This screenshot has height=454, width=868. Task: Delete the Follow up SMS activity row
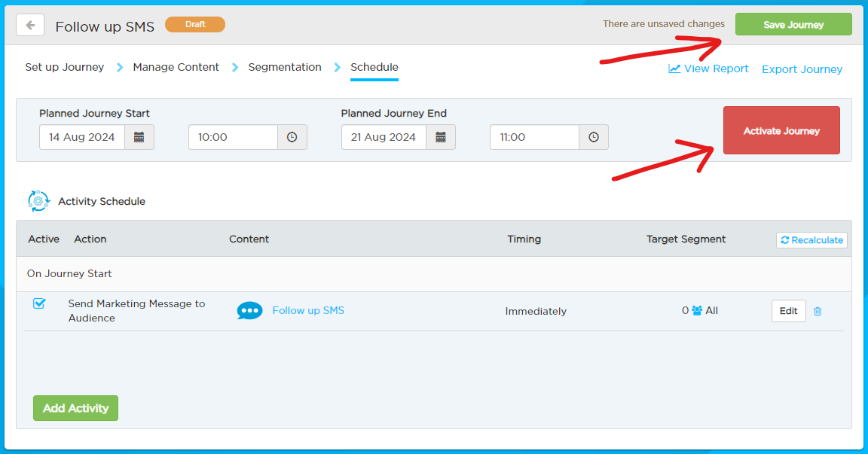point(818,312)
